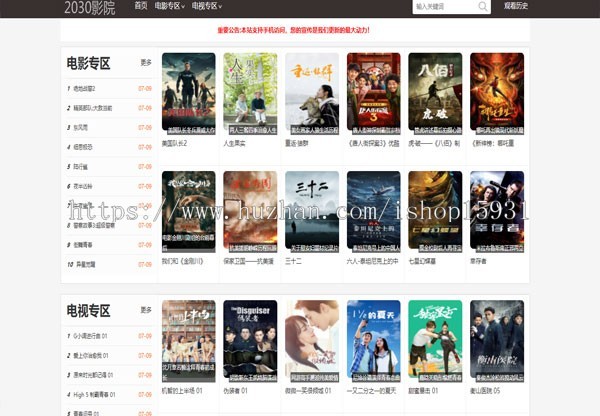Open the 六人 泰坦尼克 movie poster

click(x=373, y=212)
